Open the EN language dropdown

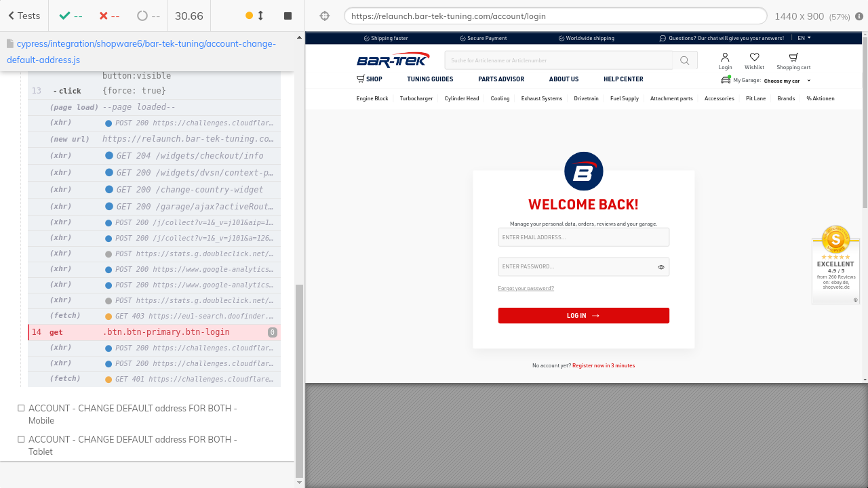click(x=804, y=38)
